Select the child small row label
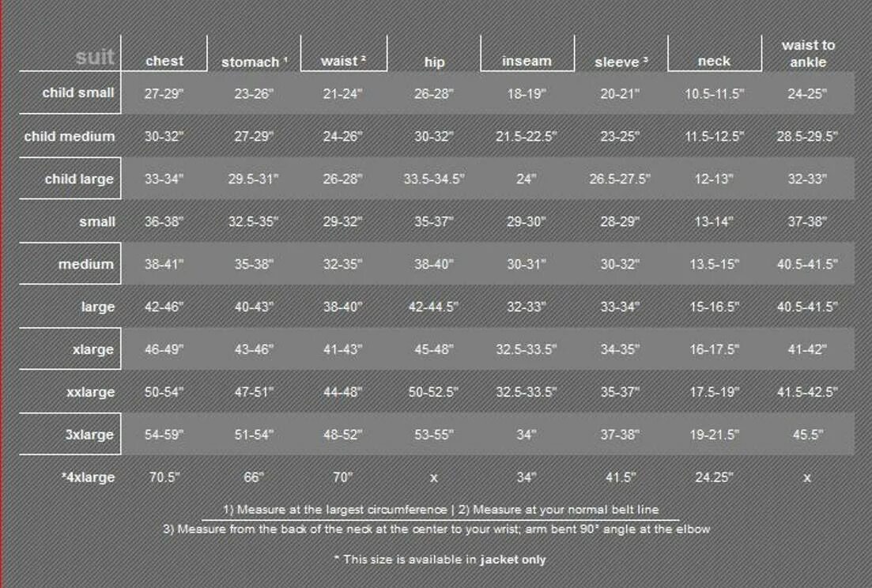 tap(78, 92)
